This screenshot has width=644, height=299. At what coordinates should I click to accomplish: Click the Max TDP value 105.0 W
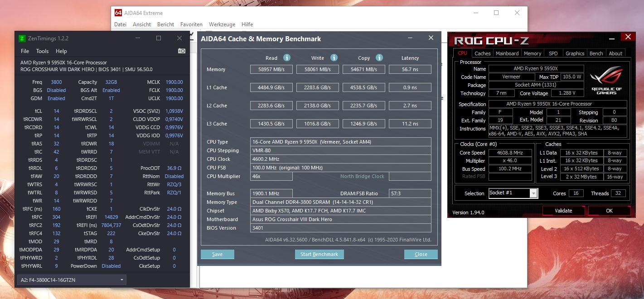[x=572, y=77]
